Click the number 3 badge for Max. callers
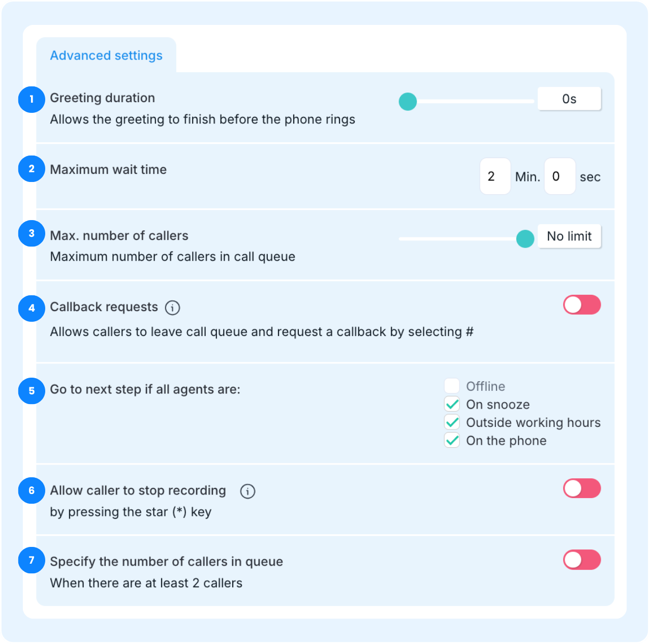 32,233
